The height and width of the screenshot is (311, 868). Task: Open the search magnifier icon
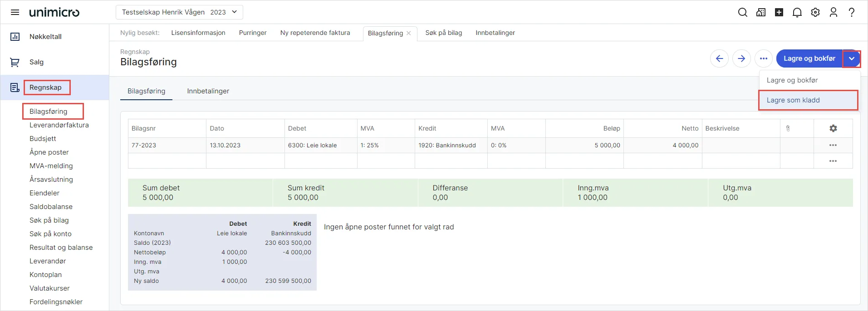coord(743,12)
